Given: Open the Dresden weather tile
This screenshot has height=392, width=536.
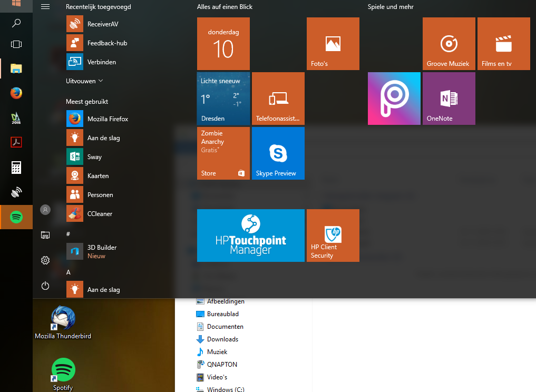Looking at the screenshot, I should click(223, 99).
